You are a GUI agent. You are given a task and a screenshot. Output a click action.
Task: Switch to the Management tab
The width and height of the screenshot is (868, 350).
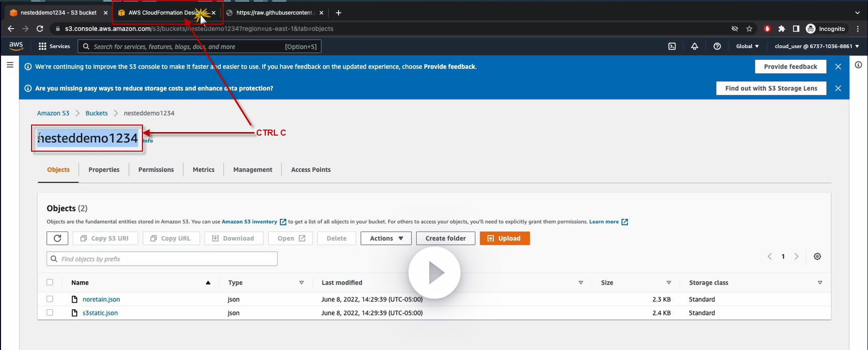(253, 170)
